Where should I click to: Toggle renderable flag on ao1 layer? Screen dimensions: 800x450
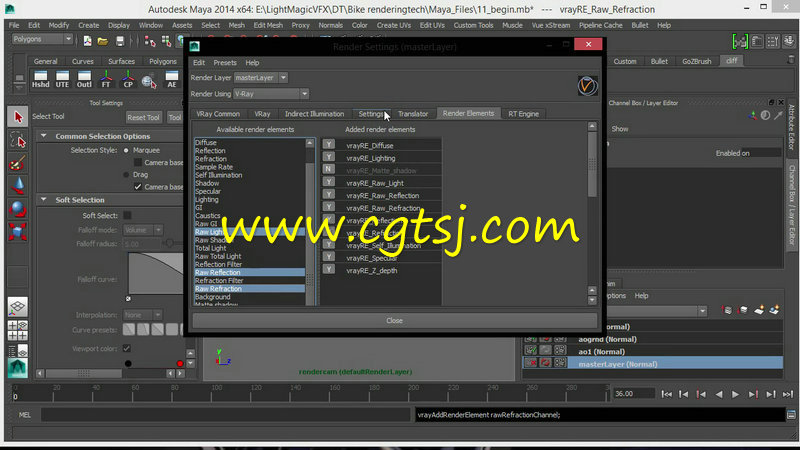pos(531,351)
